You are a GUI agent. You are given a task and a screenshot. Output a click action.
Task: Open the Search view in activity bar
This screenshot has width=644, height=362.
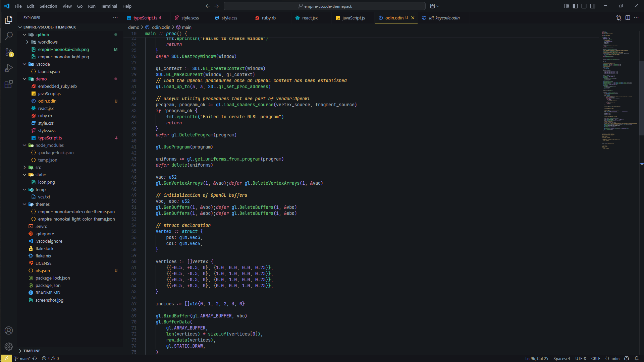pos(9,36)
